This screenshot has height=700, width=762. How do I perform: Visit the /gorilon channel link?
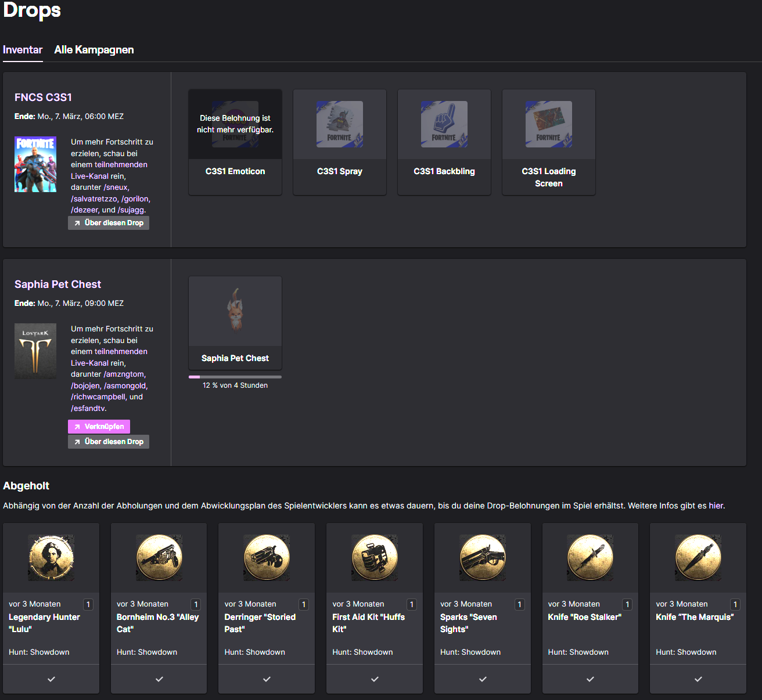click(135, 199)
